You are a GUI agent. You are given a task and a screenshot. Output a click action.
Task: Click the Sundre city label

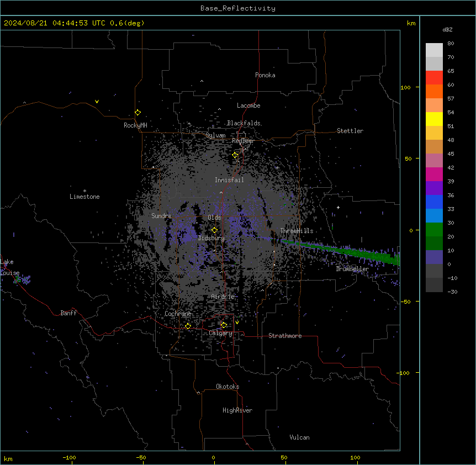pyautogui.click(x=161, y=216)
